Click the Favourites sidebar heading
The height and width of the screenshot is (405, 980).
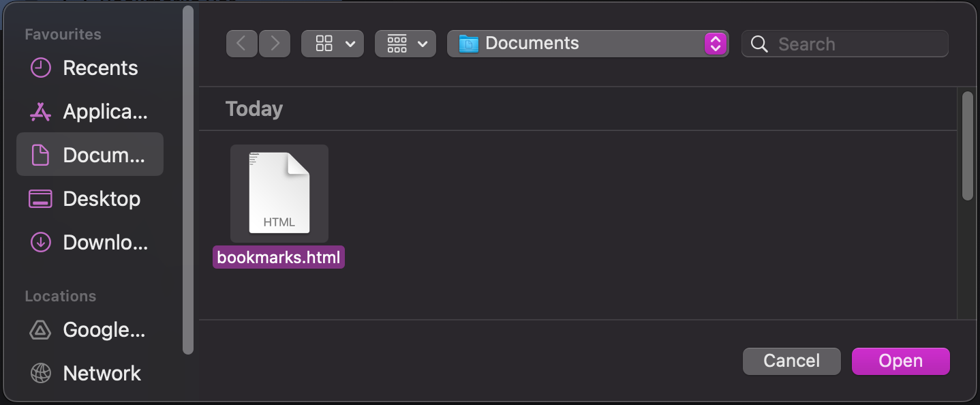[63, 34]
